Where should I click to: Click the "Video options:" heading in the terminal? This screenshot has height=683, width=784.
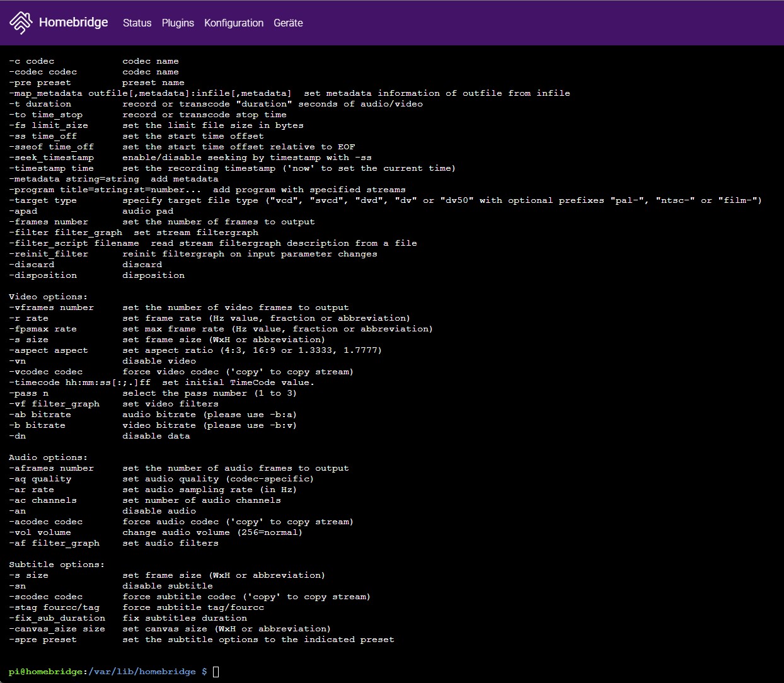pos(49,297)
